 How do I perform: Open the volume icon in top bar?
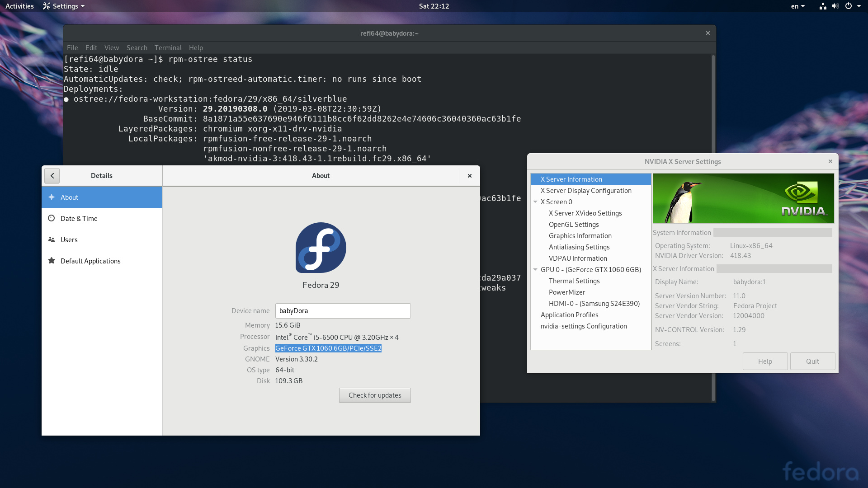point(835,6)
